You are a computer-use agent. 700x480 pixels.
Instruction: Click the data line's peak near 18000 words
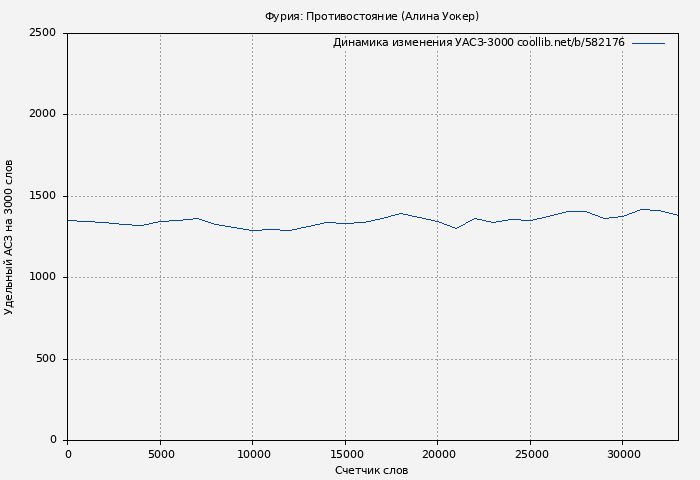click(401, 213)
